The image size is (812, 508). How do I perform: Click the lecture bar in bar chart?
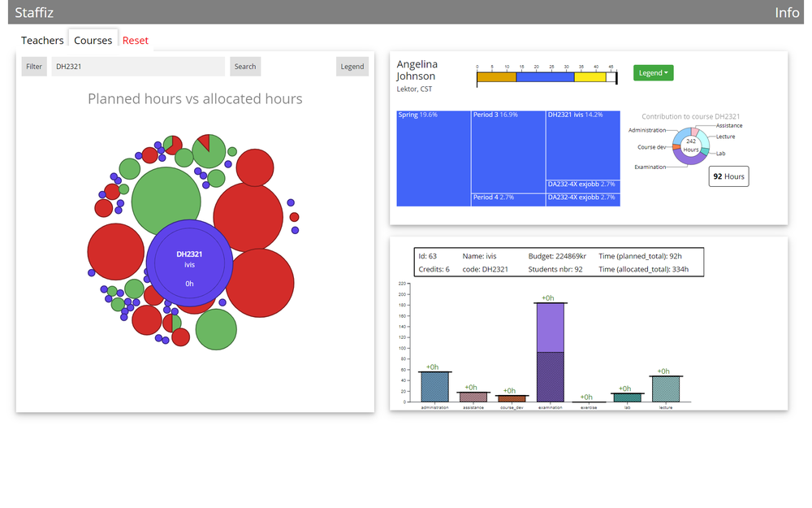[x=666, y=389]
